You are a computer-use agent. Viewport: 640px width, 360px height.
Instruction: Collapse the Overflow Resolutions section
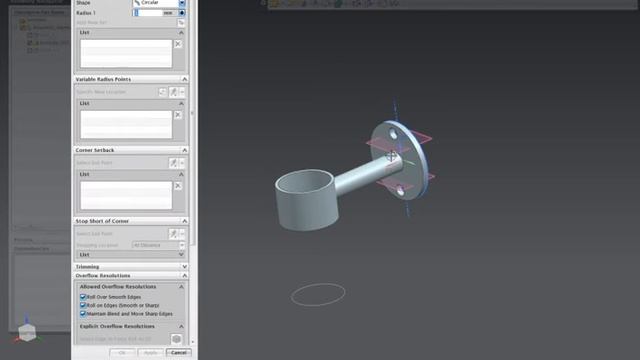pyautogui.click(x=184, y=276)
